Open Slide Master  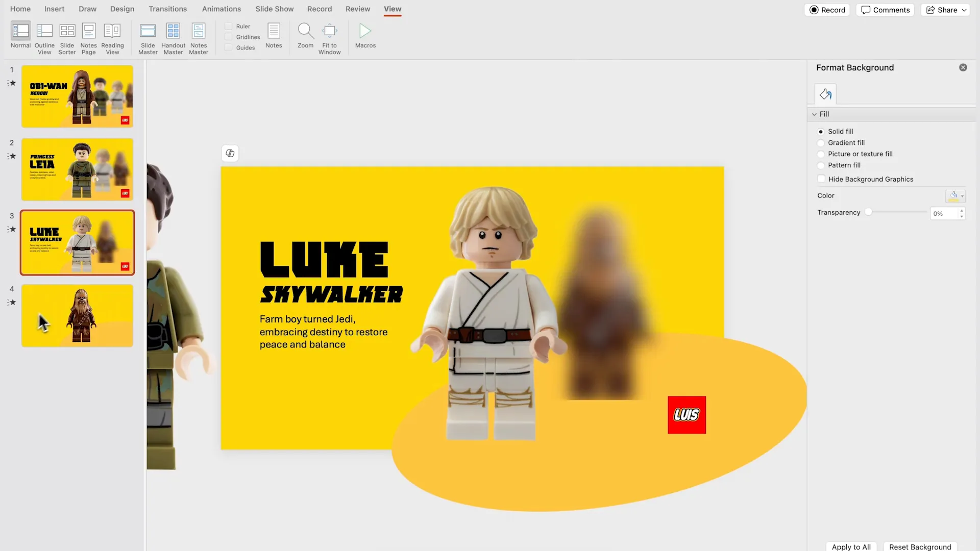[x=148, y=39]
